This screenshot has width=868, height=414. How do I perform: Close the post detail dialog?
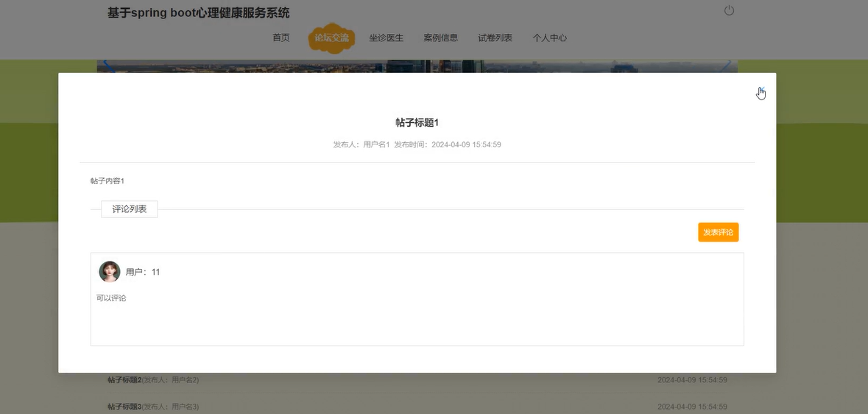[x=761, y=90]
